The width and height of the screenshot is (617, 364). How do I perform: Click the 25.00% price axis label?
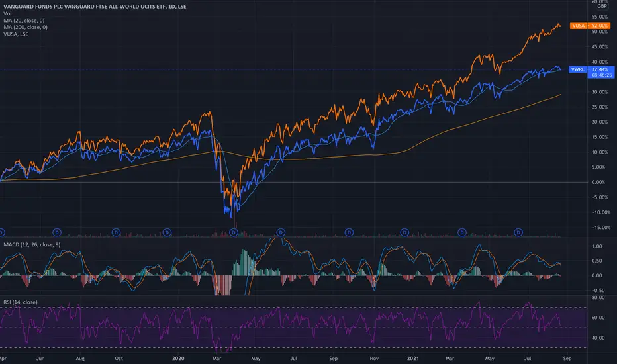click(599, 107)
